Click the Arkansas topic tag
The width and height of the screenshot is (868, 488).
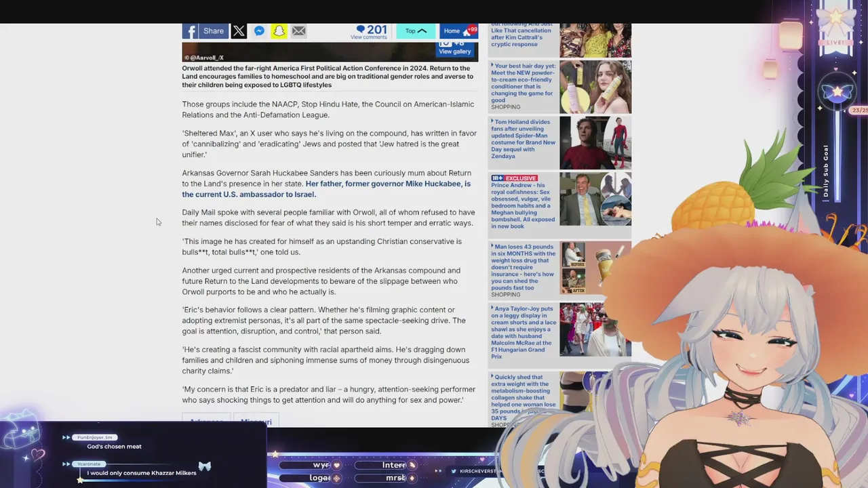pos(206,421)
